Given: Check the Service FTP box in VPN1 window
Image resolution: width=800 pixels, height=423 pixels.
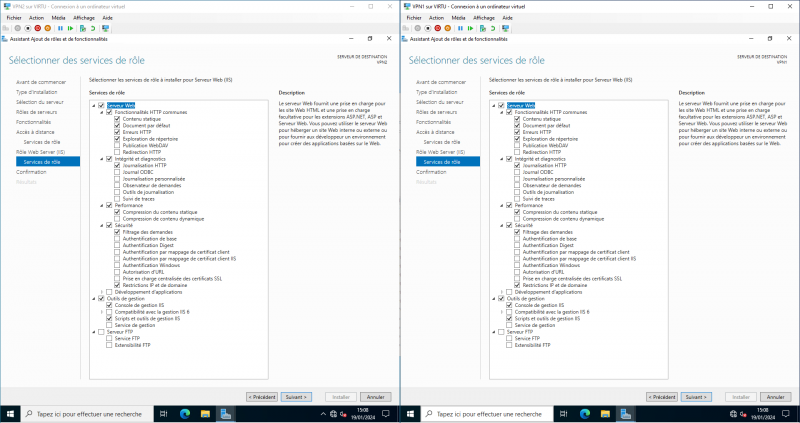Looking at the screenshot, I should point(509,338).
